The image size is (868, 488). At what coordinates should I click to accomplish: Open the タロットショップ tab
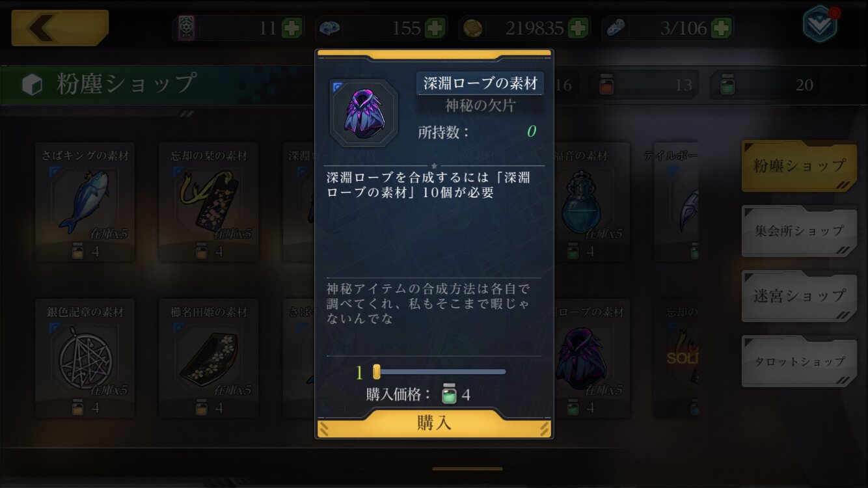click(x=799, y=361)
